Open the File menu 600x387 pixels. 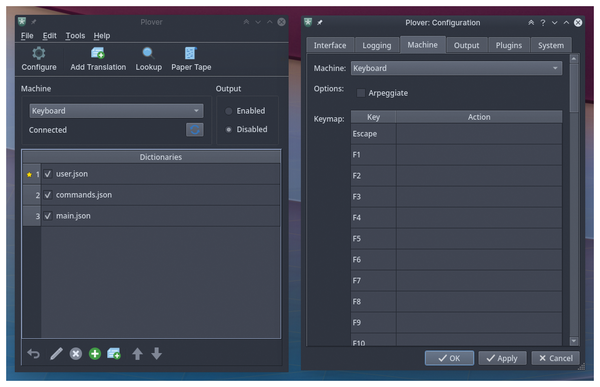pos(27,36)
